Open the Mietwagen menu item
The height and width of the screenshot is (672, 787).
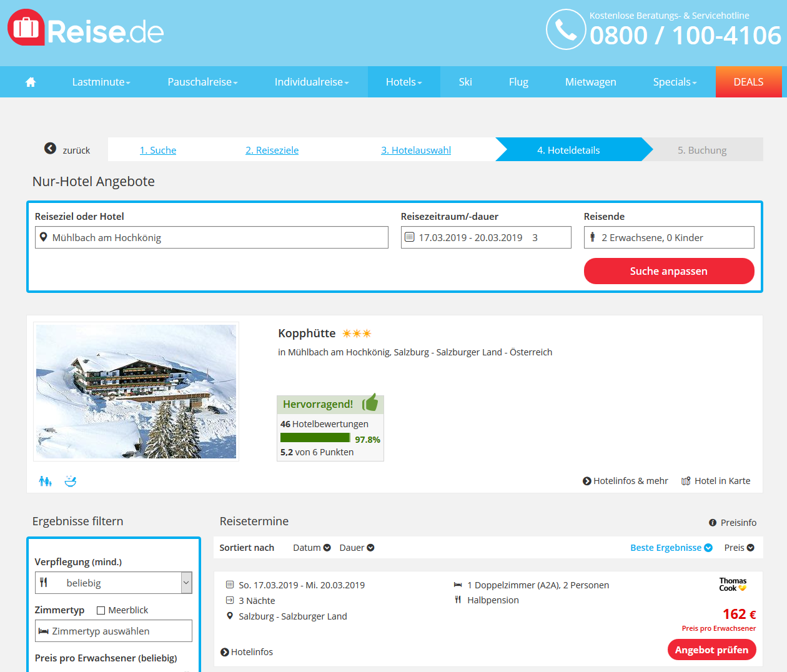point(590,82)
